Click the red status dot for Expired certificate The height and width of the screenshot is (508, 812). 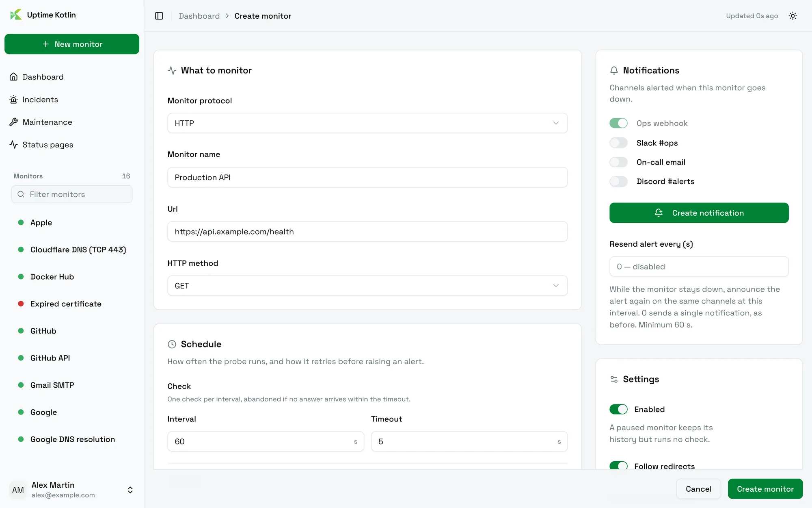21,304
